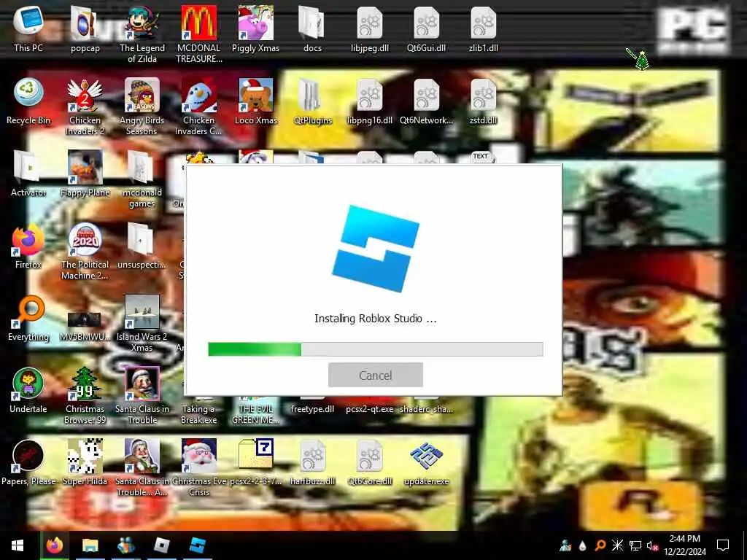Screen dimensions: 747x560
Task: Launch Loco Xmas shortcut
Action: click(256, 101)
